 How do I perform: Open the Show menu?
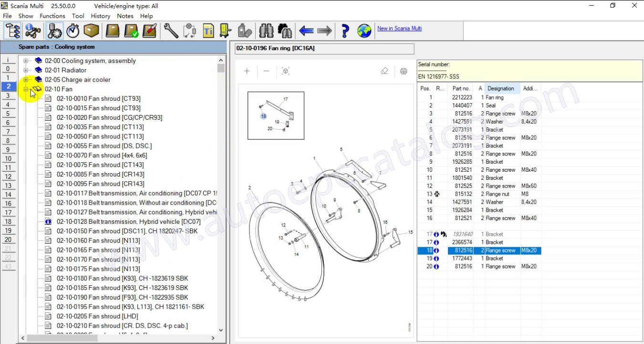[x=26, y=16]
